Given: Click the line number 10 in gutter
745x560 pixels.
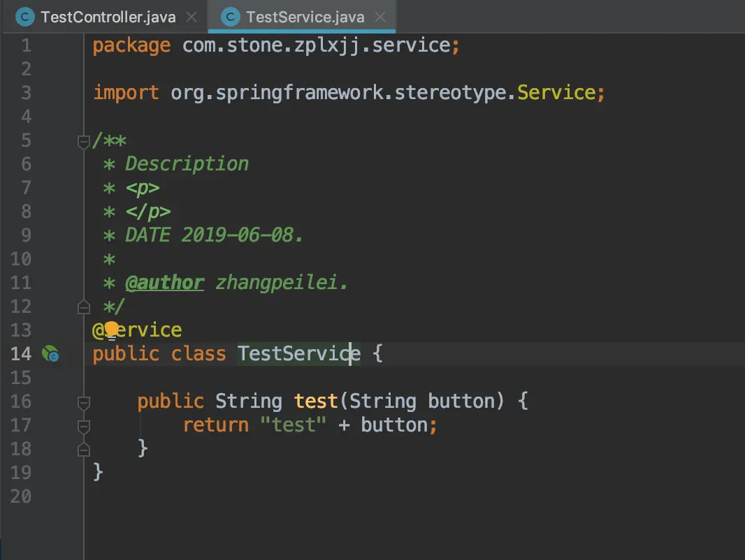Looking at the screenshot, I should pyautogui.click(x=21, y=259).
